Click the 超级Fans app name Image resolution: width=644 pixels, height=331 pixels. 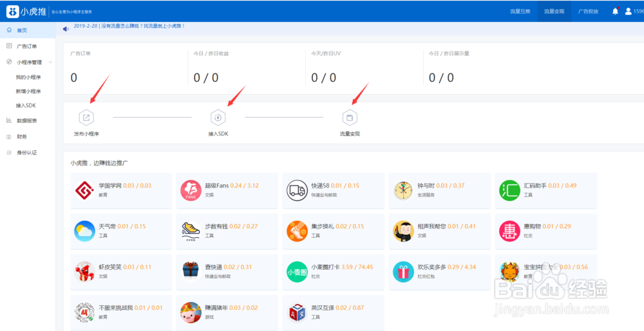217,185
